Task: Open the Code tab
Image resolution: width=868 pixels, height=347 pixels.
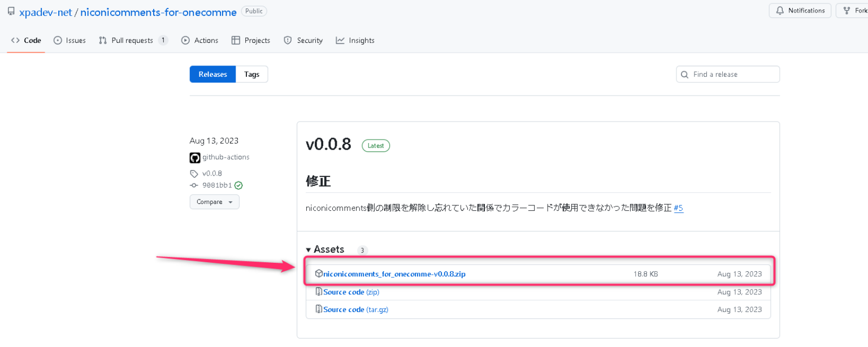Action: 25,40
